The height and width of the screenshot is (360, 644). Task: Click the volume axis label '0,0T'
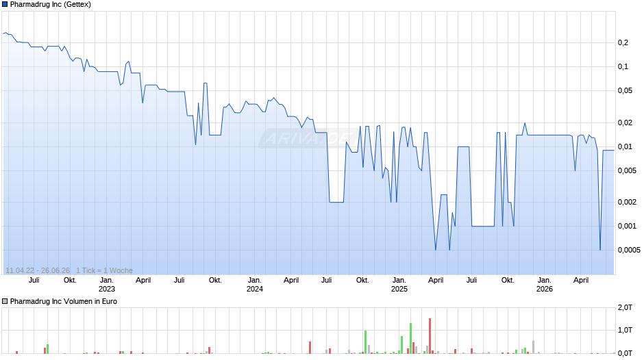[625, 353]
